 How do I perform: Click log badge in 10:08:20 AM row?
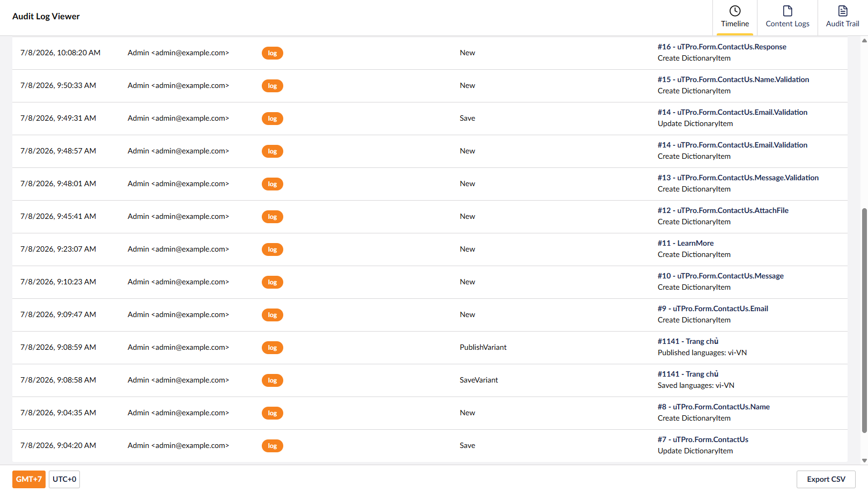pos(273,53)
